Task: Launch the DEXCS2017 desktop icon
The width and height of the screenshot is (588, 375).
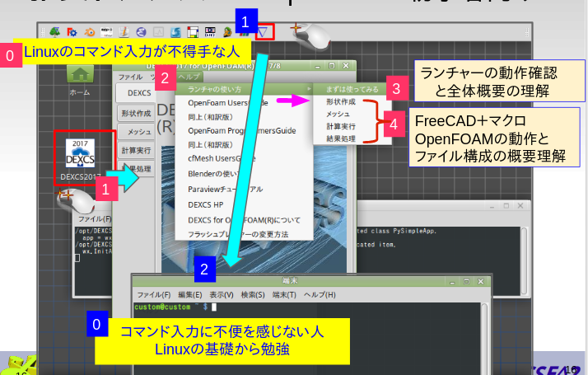Action: 80,158
